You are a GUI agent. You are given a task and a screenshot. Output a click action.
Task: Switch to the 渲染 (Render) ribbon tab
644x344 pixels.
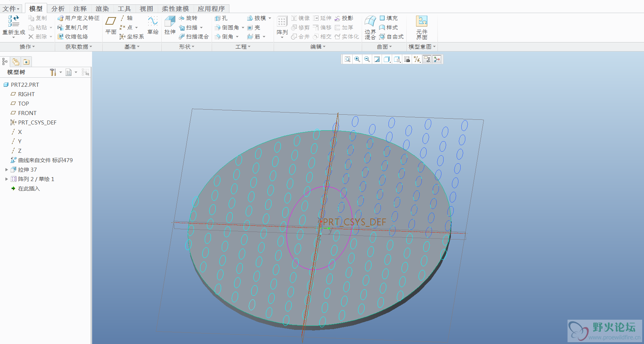click(x=102, y=9)
